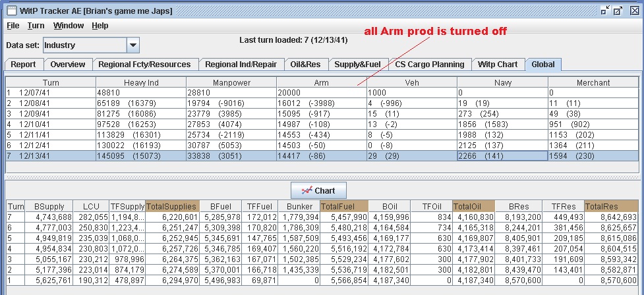Select the turn row 5 12/11/41
The image size is (644, 295).
click(322, 134)
